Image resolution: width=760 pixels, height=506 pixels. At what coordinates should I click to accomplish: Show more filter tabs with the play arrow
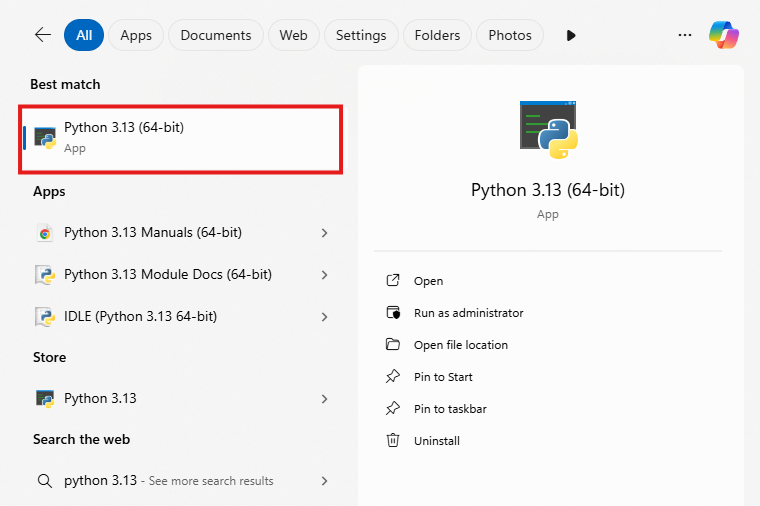[571, 35]
